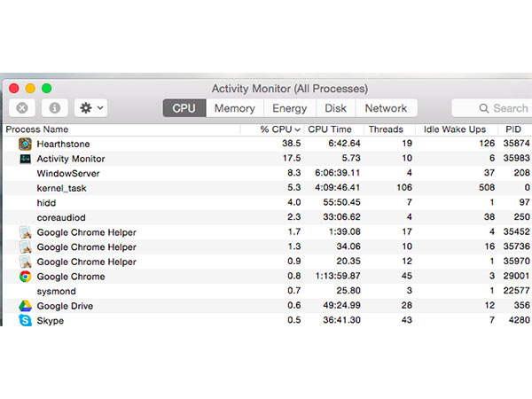Click PID 29001
The image size is (532, 399).
516,276
